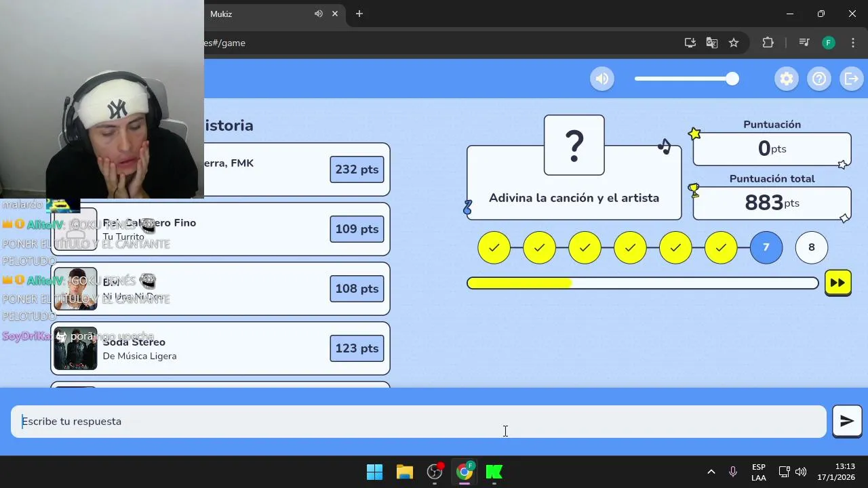Click the 232 pts score badge
868x488 pixels.
tap(357, 169)
